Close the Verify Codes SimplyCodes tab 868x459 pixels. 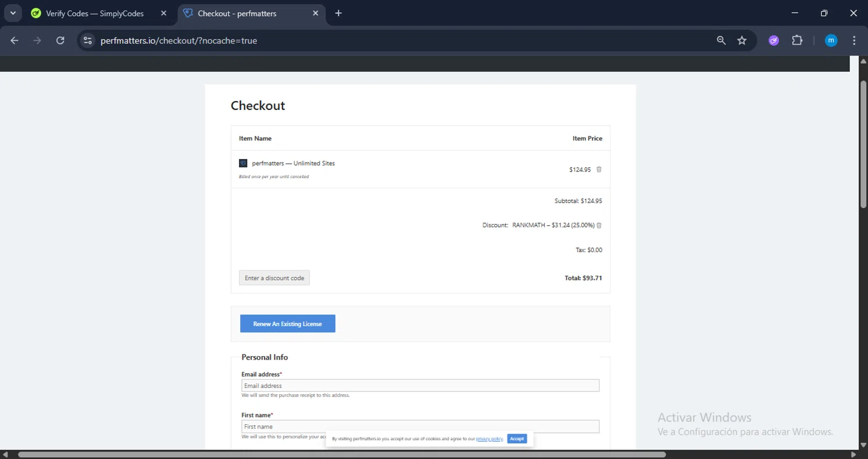[163, 13]
